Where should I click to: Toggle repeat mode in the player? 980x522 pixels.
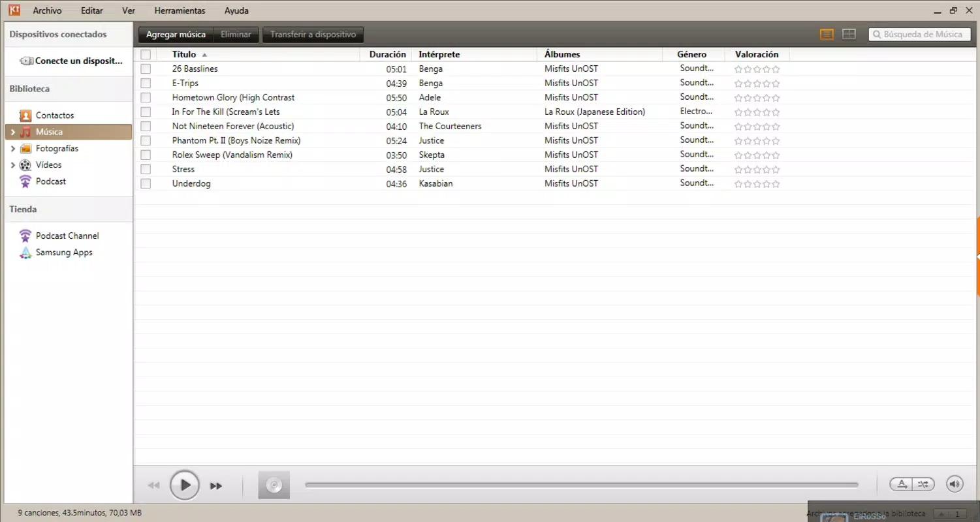coord(902,484)
